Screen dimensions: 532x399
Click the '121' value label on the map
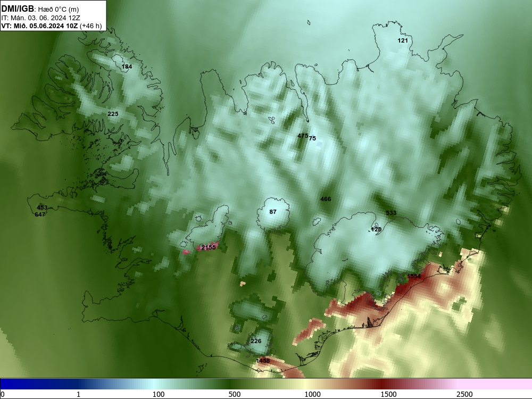(403, 40)
